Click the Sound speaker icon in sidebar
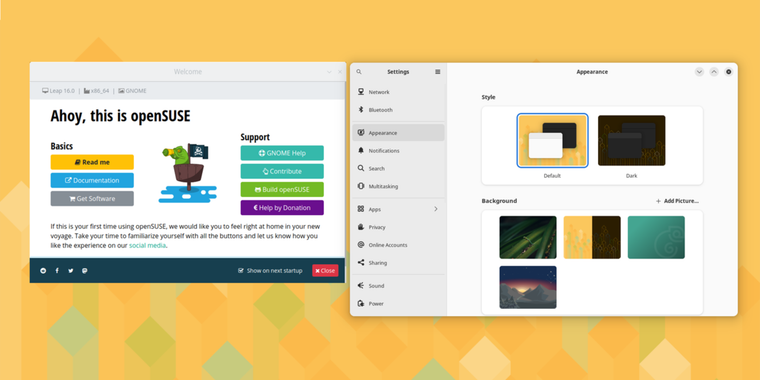 point(361,285)
